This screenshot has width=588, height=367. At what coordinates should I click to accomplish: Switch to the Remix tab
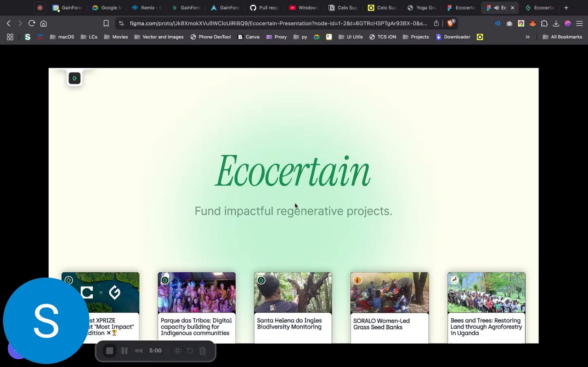(147, 8)
